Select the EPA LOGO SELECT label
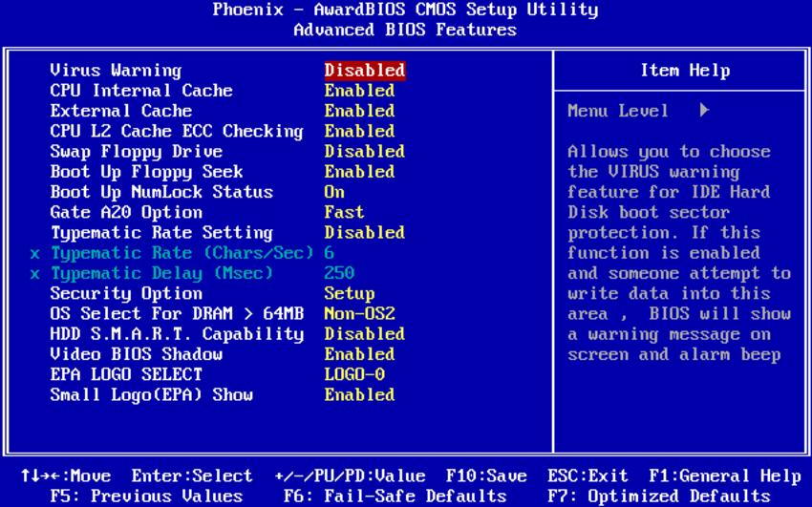 tap(126, 374)
